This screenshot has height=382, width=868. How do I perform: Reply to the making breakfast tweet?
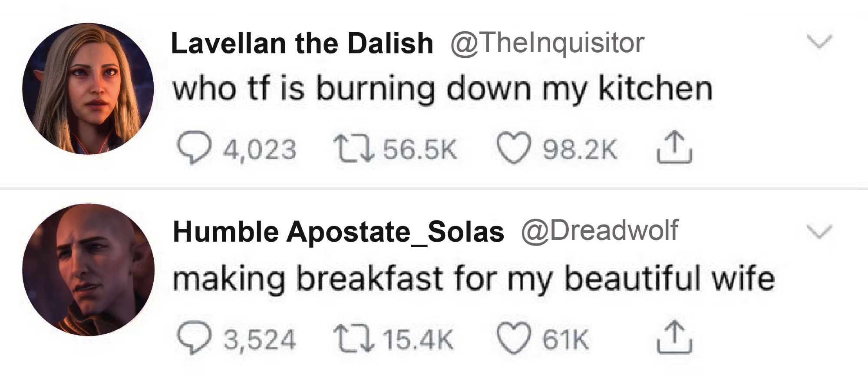tap(194, 339)
